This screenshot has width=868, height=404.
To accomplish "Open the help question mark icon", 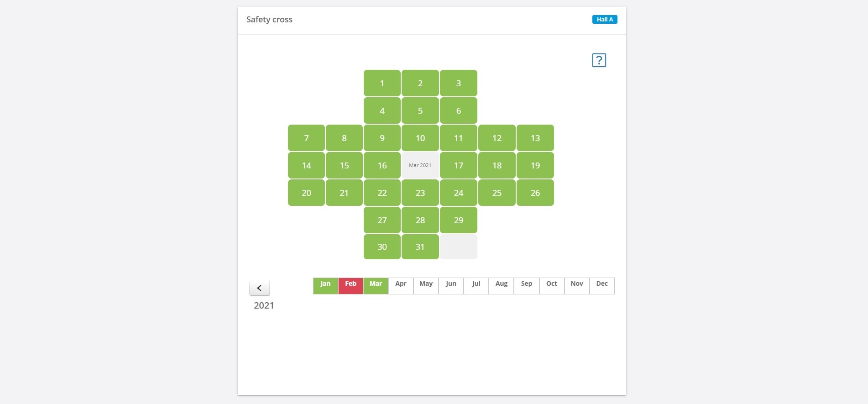I will [x=599, y=60].
